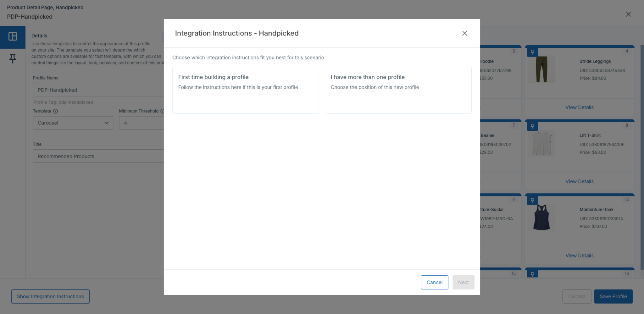Click the Lift T-Shirt product thumbnail
Image resolution: width=644 pixels, height=314 pixels.
tap(541, 143)
